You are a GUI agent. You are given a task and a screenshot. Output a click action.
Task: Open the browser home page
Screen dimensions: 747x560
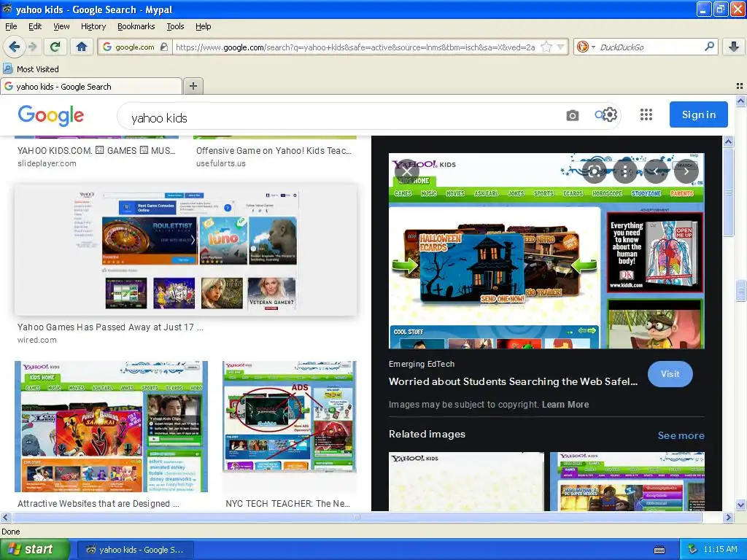pyautogui.click(x=82, y=47)
